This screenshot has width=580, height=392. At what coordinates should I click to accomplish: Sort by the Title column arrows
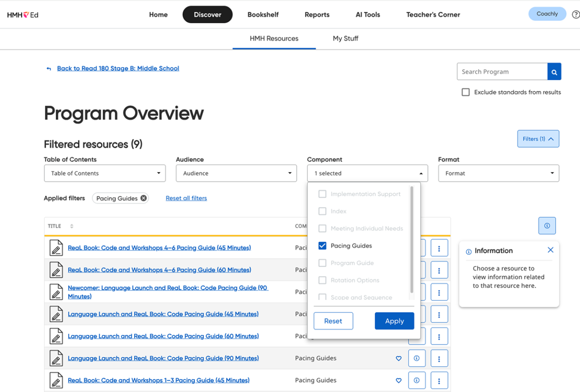pos(72,226)
